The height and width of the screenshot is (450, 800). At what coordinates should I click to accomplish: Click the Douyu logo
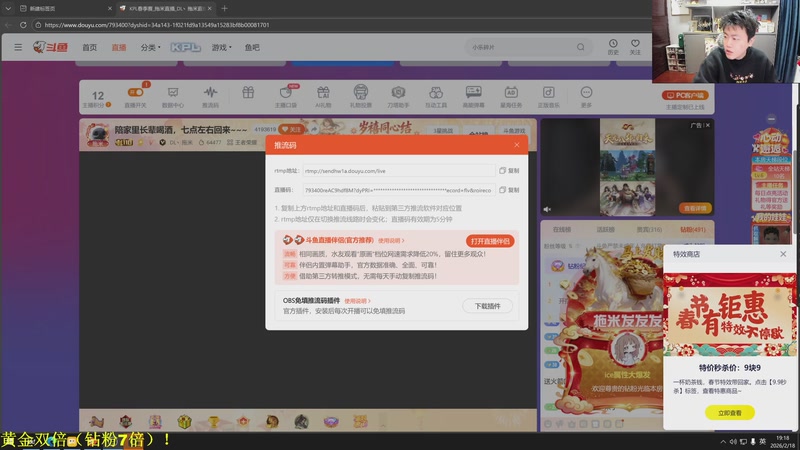tap(50, 47)
